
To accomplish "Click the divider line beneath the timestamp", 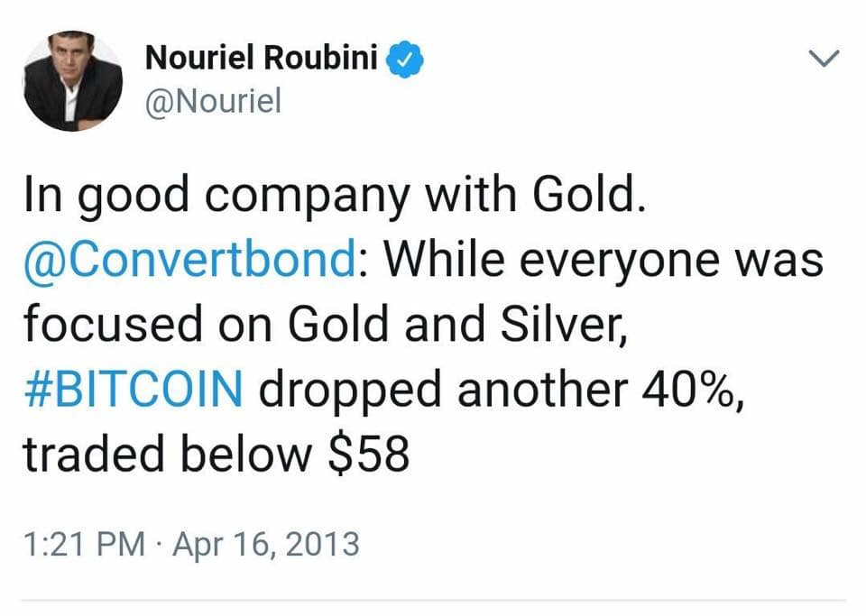I will (x=434, y=600).
